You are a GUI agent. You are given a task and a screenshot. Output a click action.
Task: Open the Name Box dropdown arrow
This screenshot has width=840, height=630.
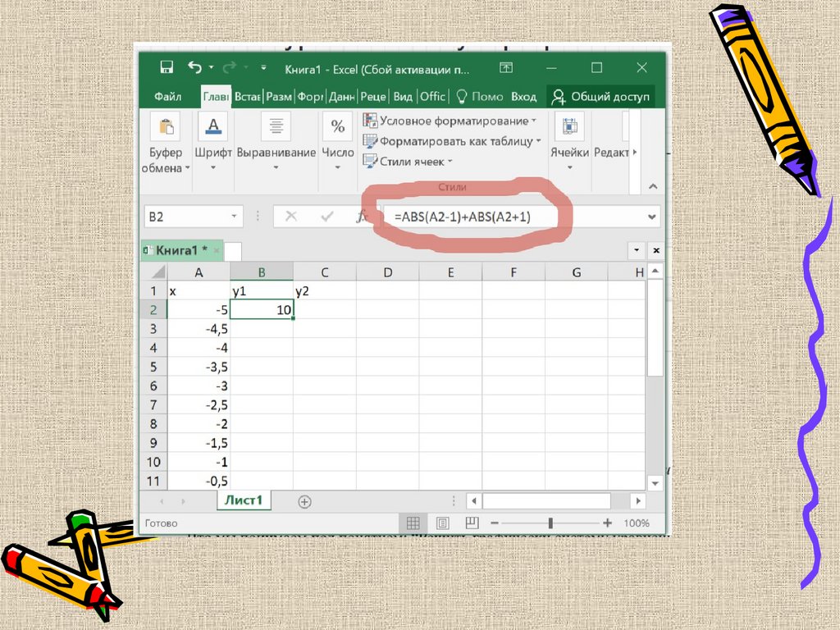coord(234,217)
